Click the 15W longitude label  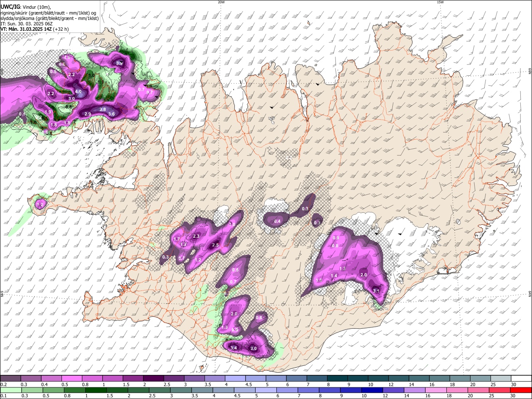[x=440, y=2]
